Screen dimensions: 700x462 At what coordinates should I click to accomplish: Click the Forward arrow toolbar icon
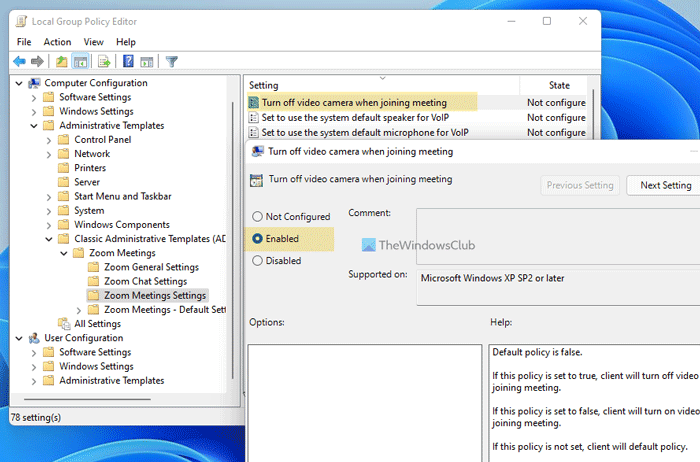[x=36, y=61]
